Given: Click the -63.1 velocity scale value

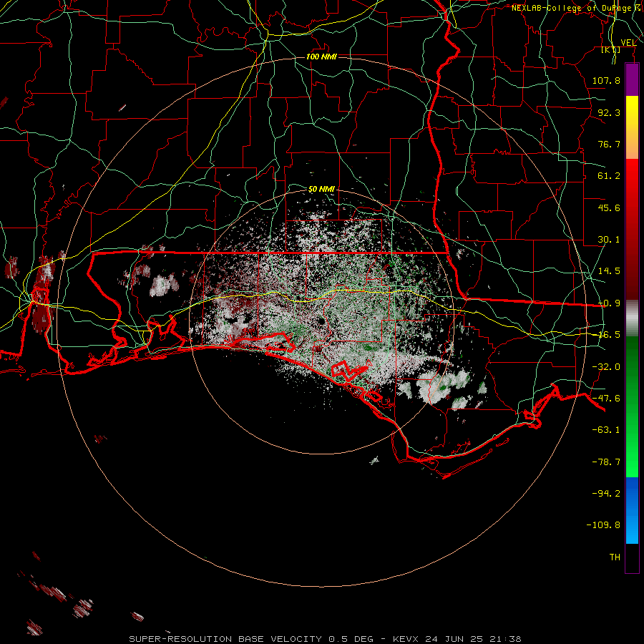Looking at the screenshot, I should point(606,430).
